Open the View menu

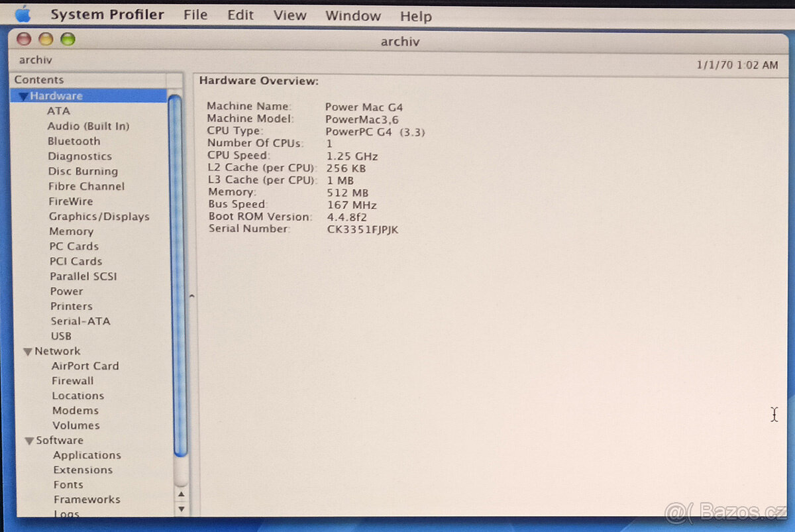click(290, 15)
